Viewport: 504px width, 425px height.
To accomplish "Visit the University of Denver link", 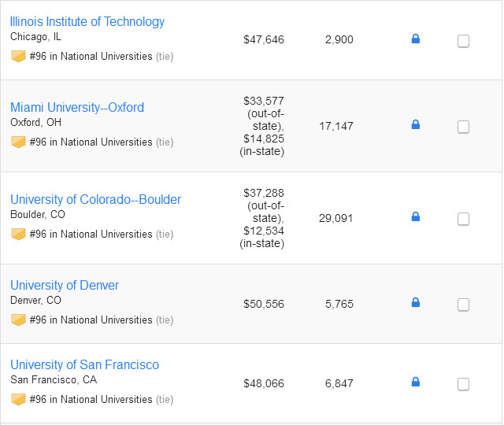I will click(x=65, y=285).
